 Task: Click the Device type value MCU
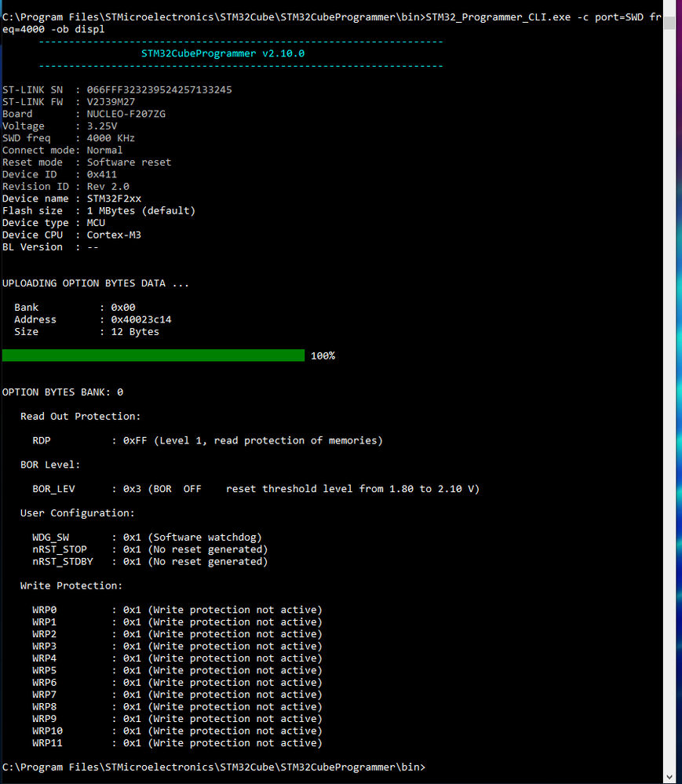(96, 223)
